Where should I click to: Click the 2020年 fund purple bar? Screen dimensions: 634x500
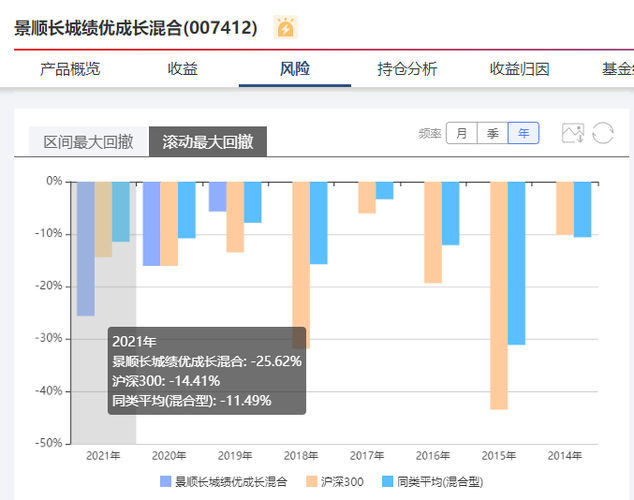[152, 224]
